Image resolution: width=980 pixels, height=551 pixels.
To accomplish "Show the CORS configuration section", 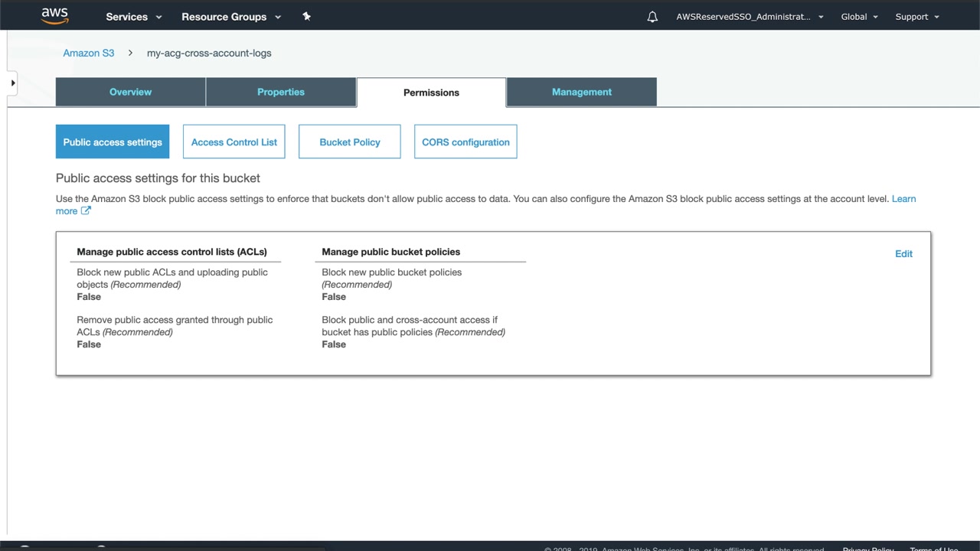I will tap(465, 142).
